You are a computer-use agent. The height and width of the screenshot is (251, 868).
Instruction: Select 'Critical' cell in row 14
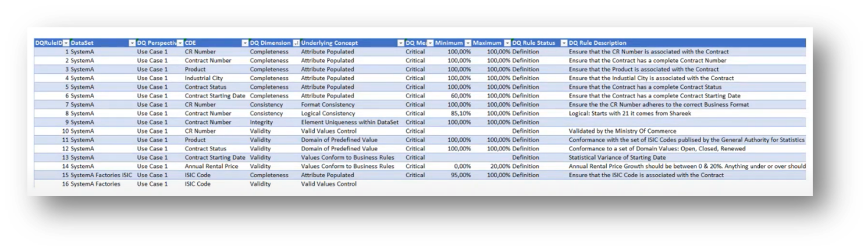coord(415,166)
